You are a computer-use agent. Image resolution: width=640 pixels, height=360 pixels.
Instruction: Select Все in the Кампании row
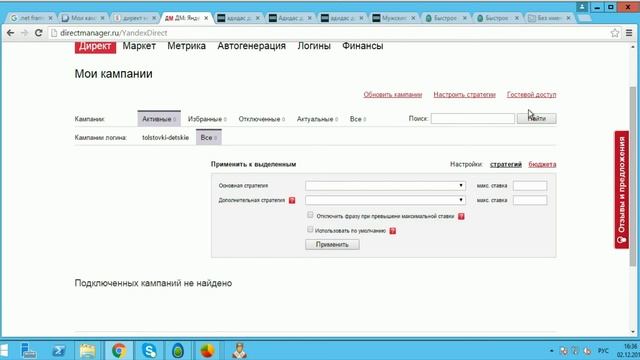358,119
